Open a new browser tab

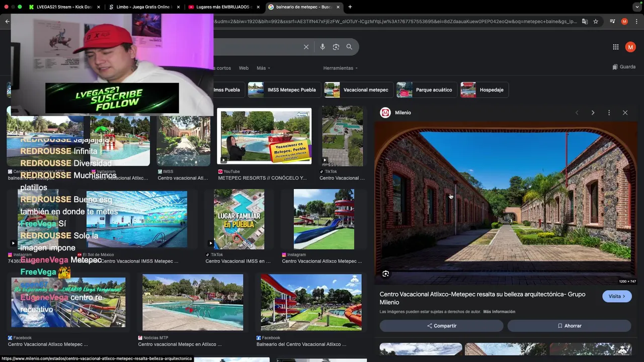point(350,7)
